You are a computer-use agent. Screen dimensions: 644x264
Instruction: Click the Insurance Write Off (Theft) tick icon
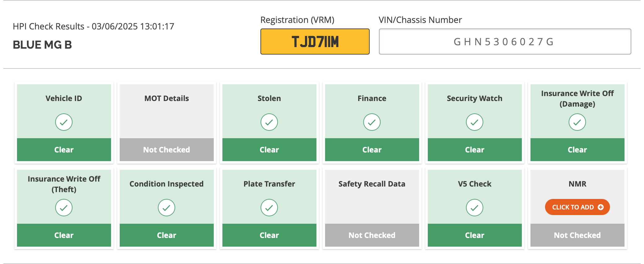pos(64,208)
